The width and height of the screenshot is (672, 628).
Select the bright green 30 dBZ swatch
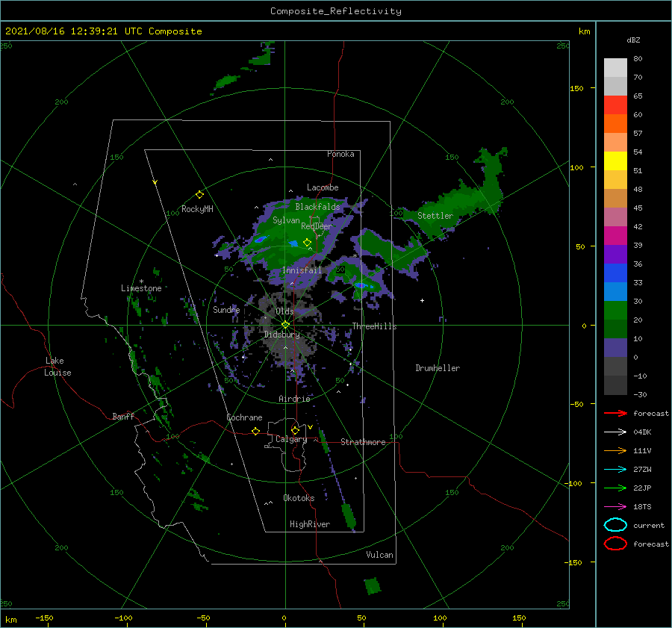coord(615,310)
